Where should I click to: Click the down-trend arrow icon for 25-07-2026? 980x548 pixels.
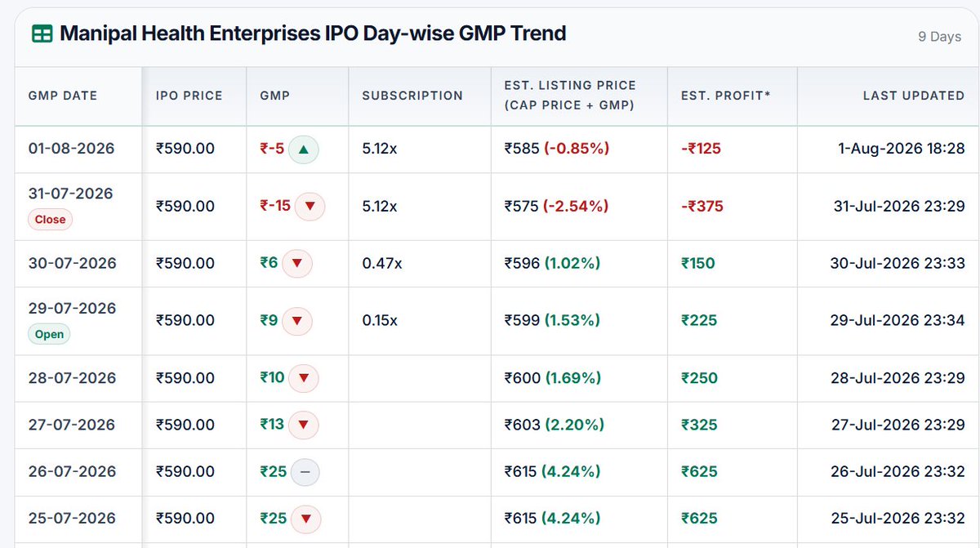click(x=306, y=519)
